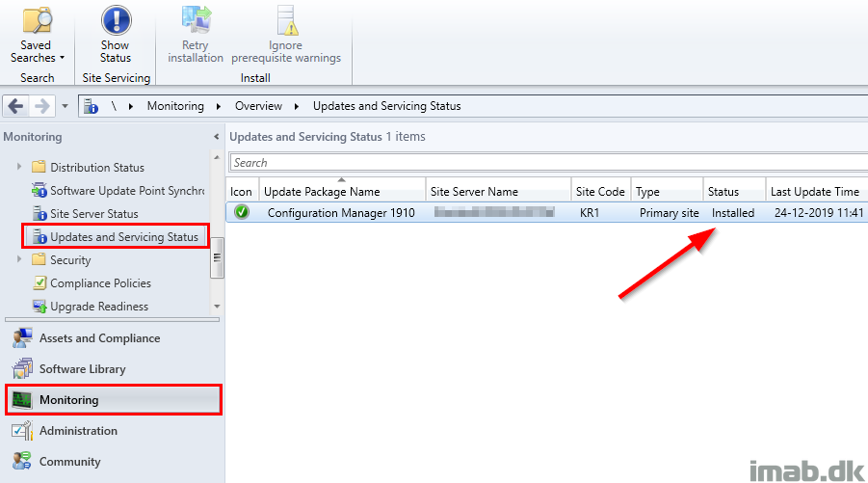Select Site Server Status tree node

point(94,214)
